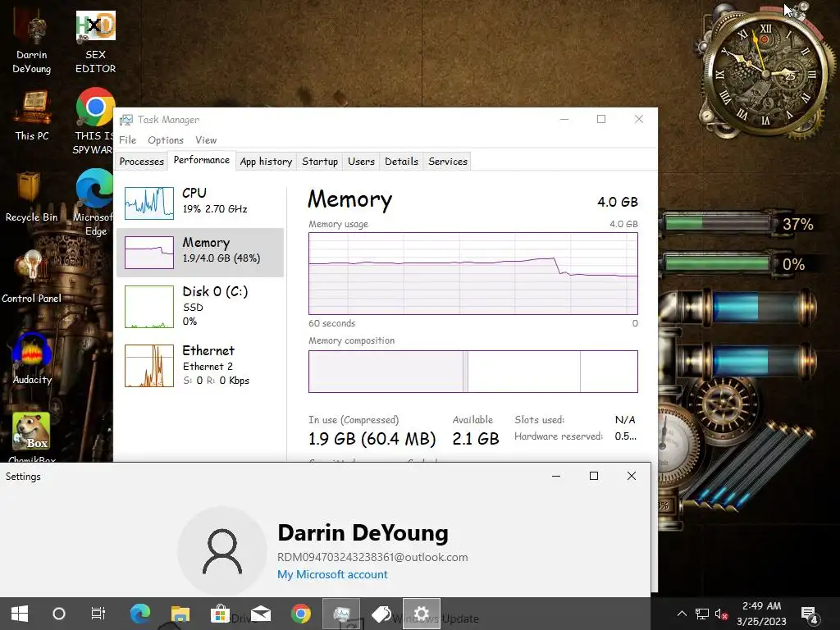Open the Options menu in Task Manager
The height and width of the screenshot is (630, 840).
[166, 139]
